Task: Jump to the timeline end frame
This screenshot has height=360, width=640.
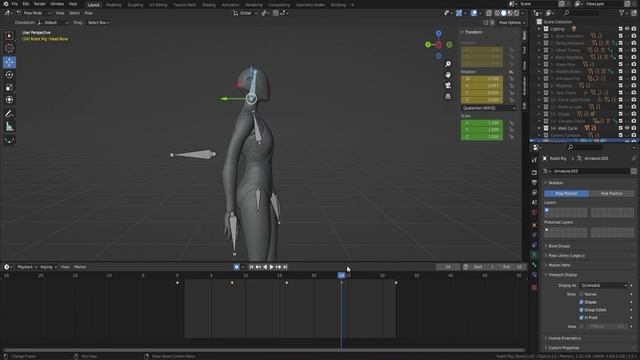Action: 285,267
